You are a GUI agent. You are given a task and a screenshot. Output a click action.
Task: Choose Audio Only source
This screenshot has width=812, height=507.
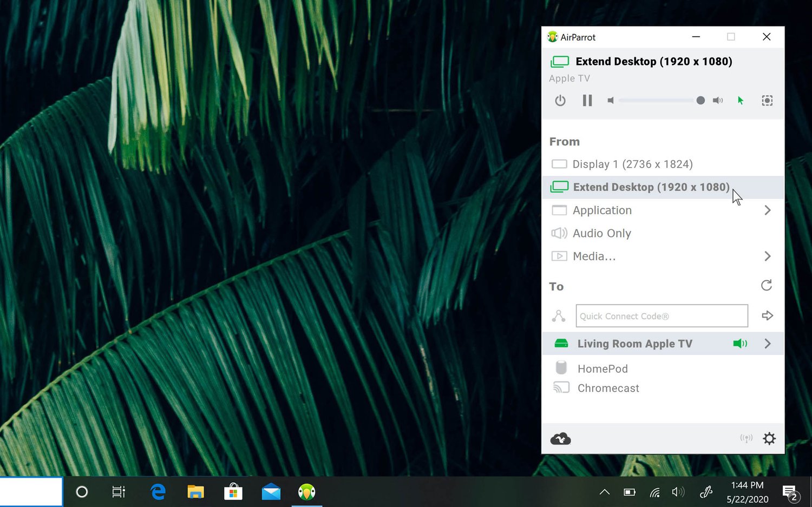601,233
